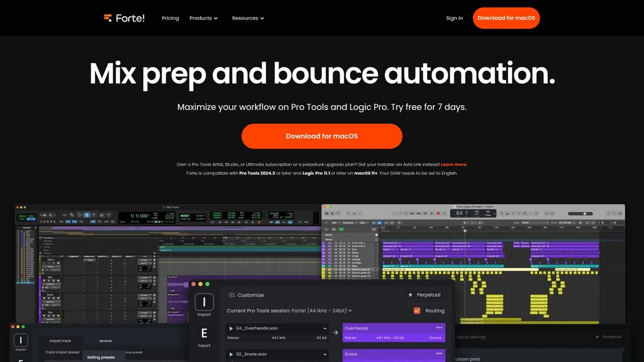Click the Logic Pro cycle loop button
644x362 pixels.
[x=445, y=213]
